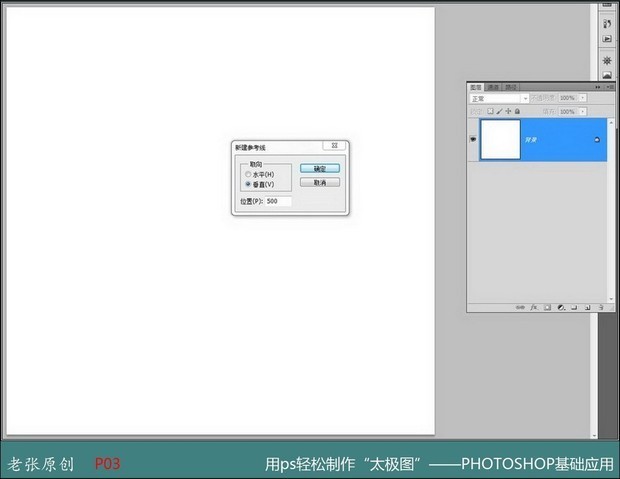The height and width of the screenshot is (479, 620).
Task: Open the Adjustments panel sun icon
Action: pyautogui.click(x=606, y=60)
